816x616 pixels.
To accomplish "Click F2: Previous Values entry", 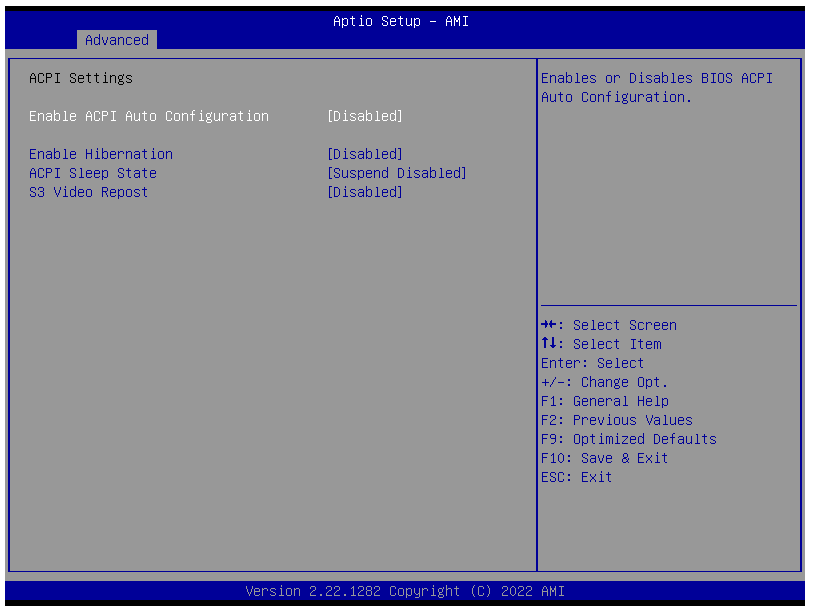I will coord(616,420).
